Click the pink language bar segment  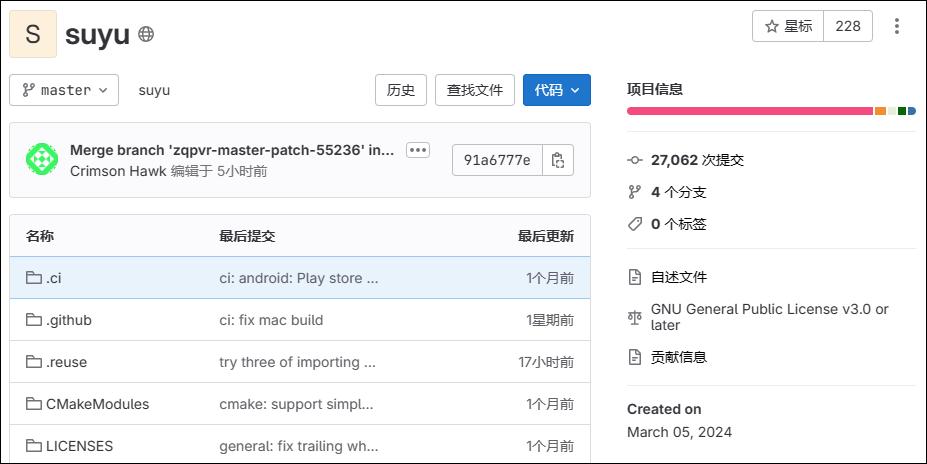click(749, 111)
